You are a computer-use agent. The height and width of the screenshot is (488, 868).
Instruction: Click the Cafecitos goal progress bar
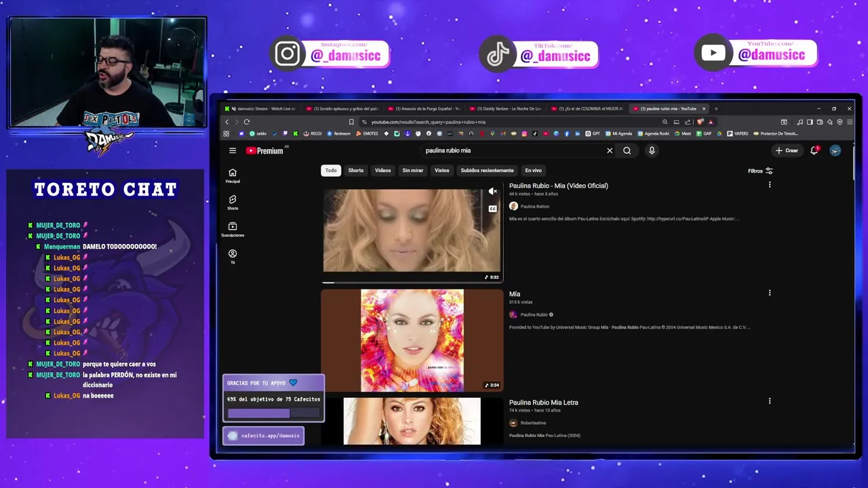[x=273, y=413]
